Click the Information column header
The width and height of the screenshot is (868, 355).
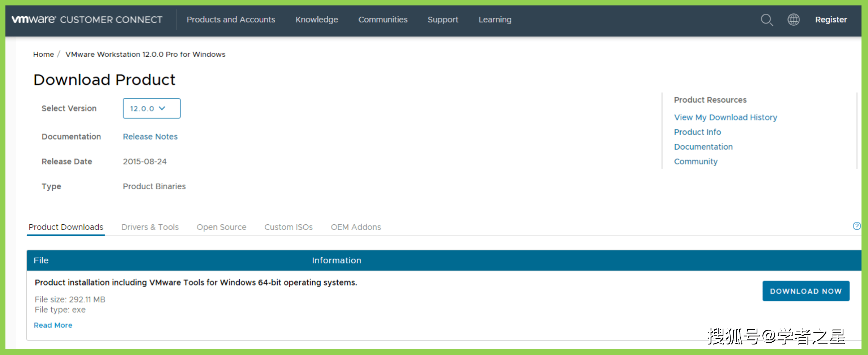pos(337,260)
